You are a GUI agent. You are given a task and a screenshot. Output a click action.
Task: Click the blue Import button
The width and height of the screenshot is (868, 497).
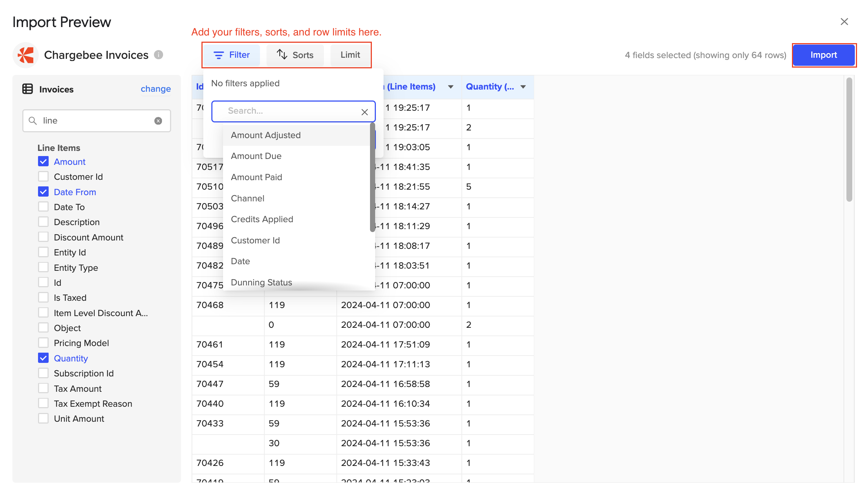[x=823, y=55]
